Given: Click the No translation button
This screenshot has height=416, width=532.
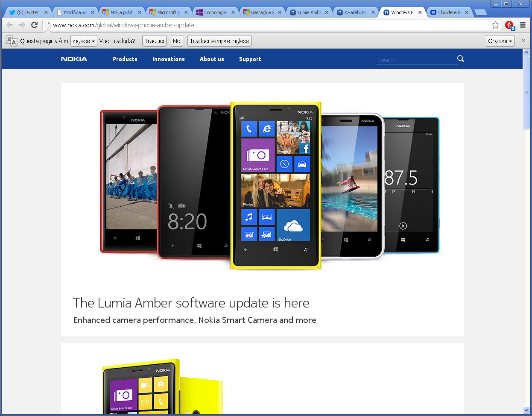Looking at the screenshot, I should point(177,41).
